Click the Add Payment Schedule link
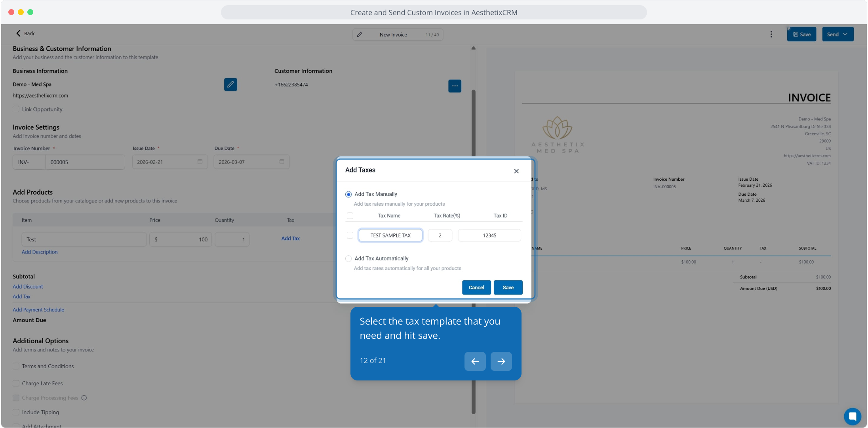This screenshot has width=868, height=428. (x=38, y=310)
